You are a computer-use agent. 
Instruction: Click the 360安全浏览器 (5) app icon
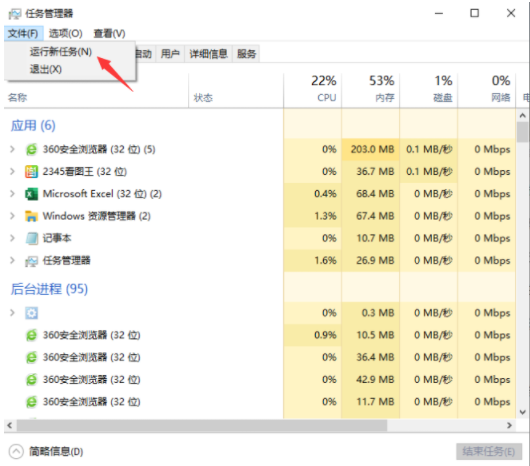(x=31, y=149)
